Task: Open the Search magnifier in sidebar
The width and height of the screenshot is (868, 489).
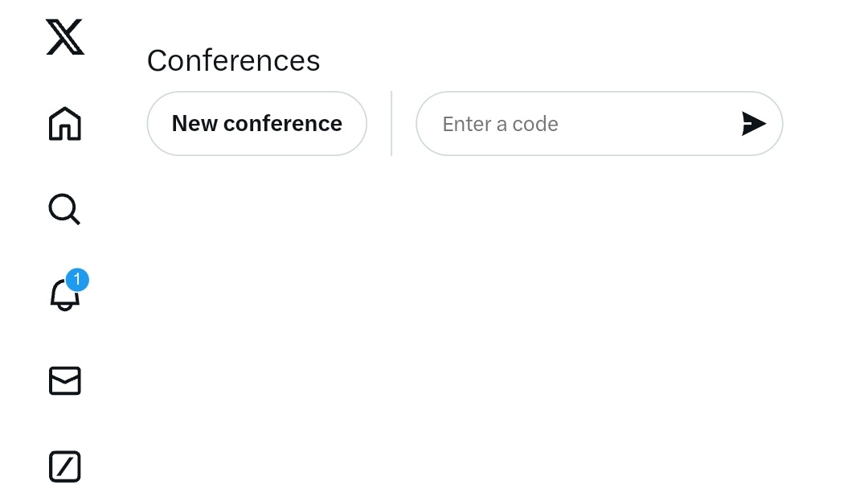Action: 65,209
